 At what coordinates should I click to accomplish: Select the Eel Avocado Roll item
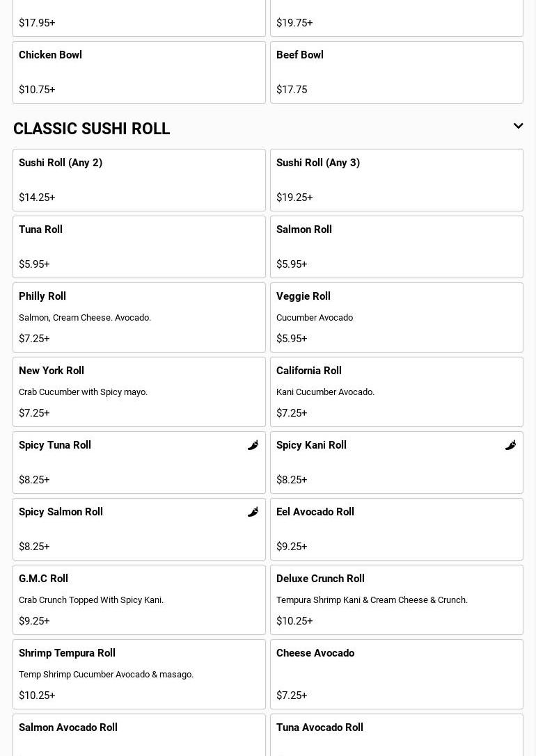397,529
